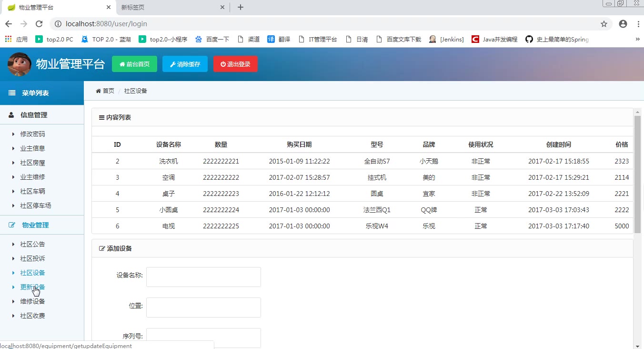Focus the 设备名称 input field

coord(203,277)
